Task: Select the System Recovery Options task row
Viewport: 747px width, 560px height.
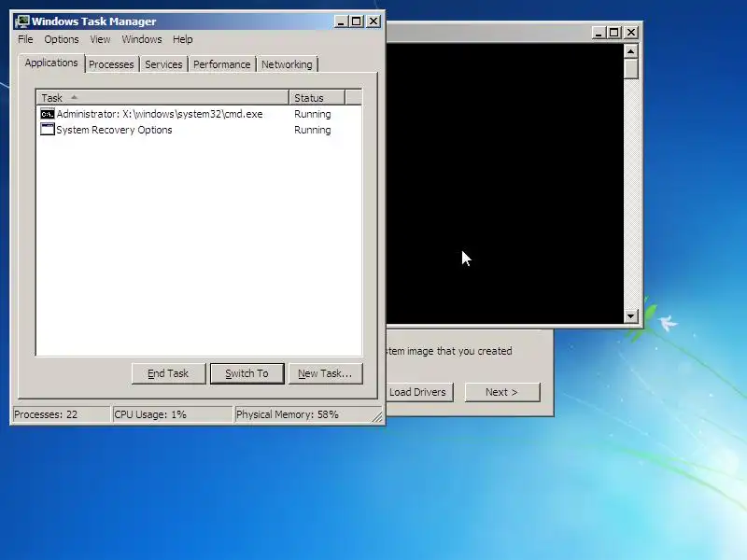Action: coord(199,130)
